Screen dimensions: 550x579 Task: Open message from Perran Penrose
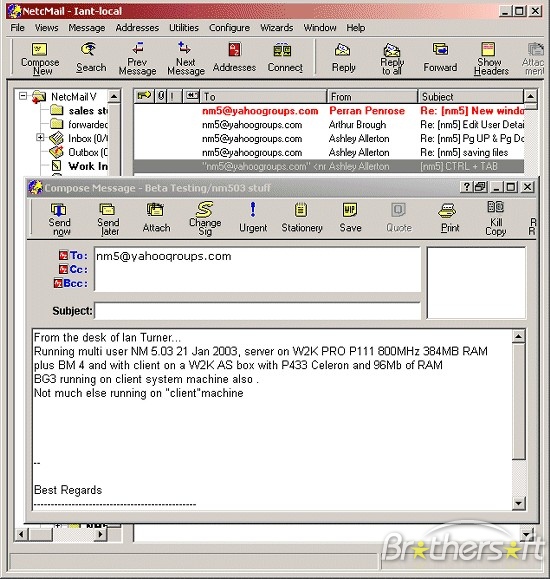329,111
